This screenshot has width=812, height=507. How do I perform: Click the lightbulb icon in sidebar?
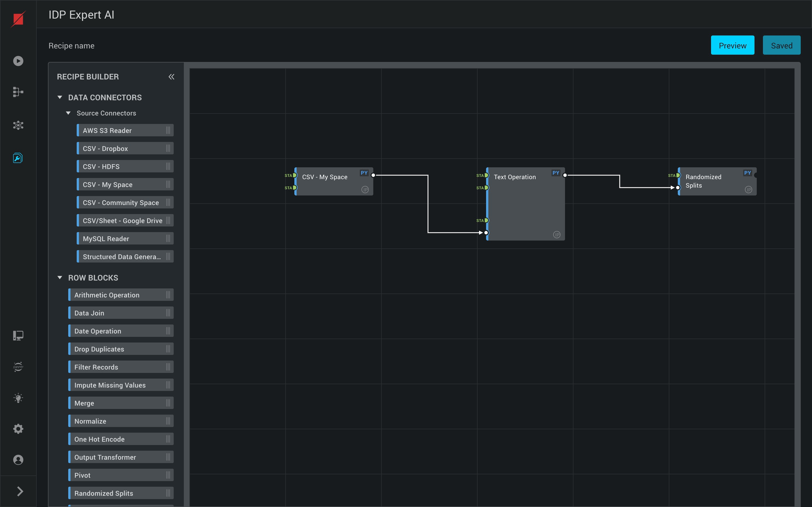(x=18, y=398)
